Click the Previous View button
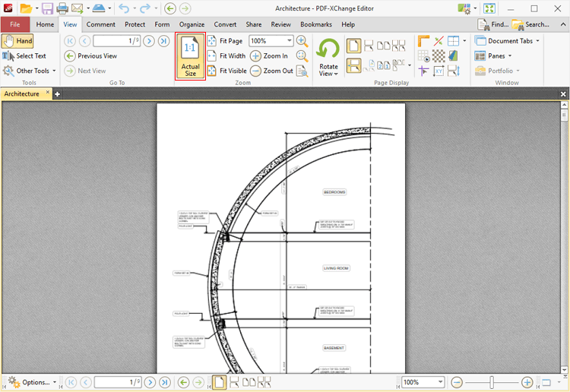This screenshot has height=392, width=570. (x=90, y=56)
